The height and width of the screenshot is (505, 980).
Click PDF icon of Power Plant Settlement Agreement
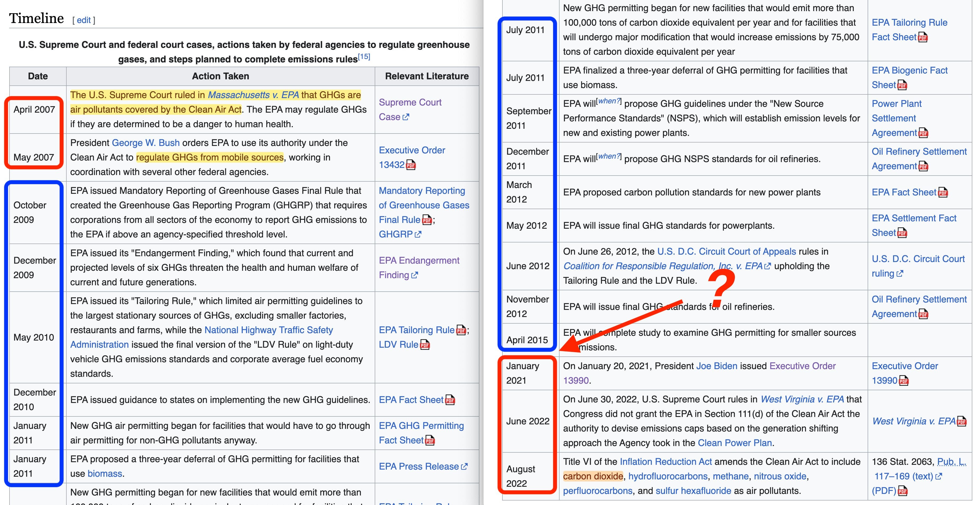click(923, 133)
